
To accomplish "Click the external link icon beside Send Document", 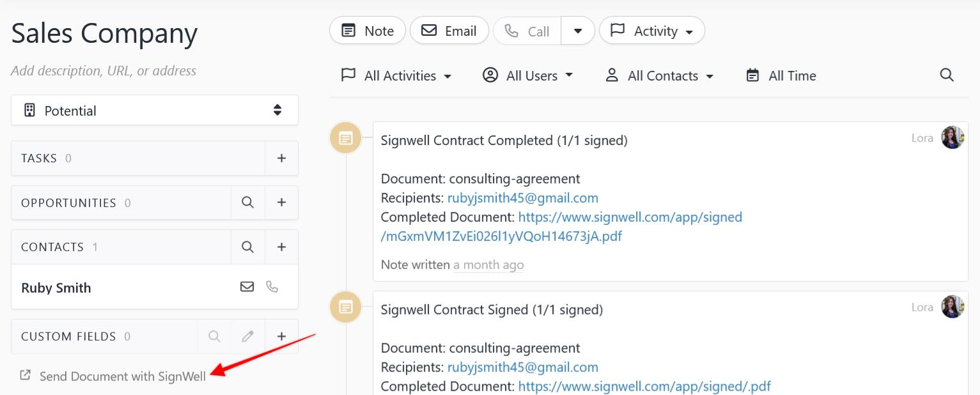I will (x=26, y=376).
